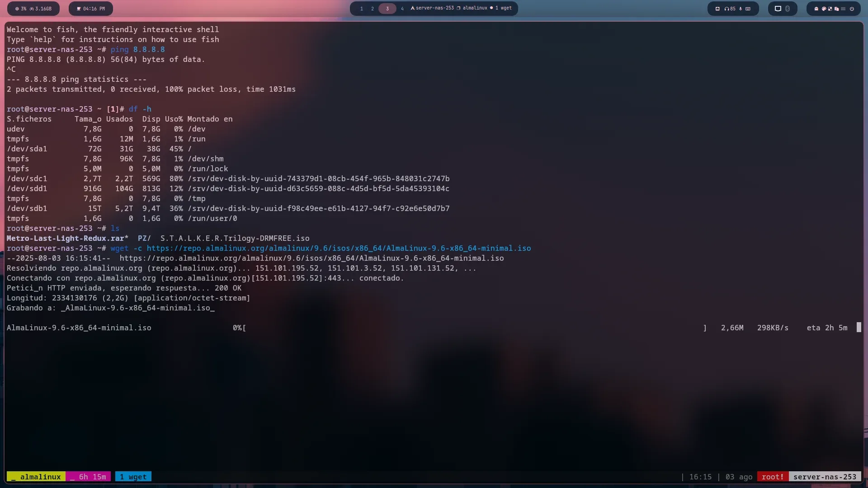Click the checkered wallpaper icon in top bar
Image resolution: width=868 pixels, height=488 pixels.
point(830,9)
